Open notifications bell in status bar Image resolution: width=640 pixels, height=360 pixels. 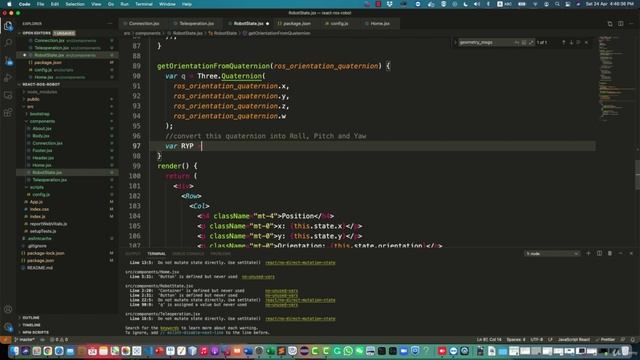point(633,340)
